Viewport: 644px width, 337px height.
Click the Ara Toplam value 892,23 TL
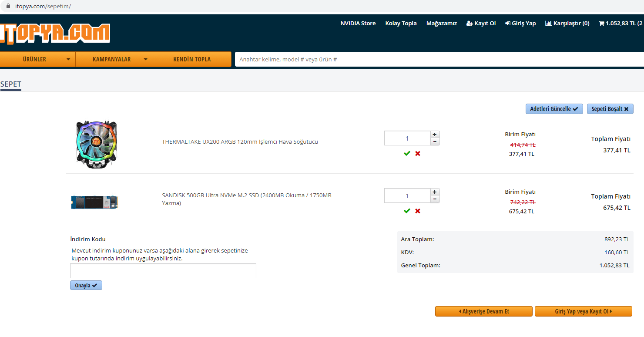(617, 239)
